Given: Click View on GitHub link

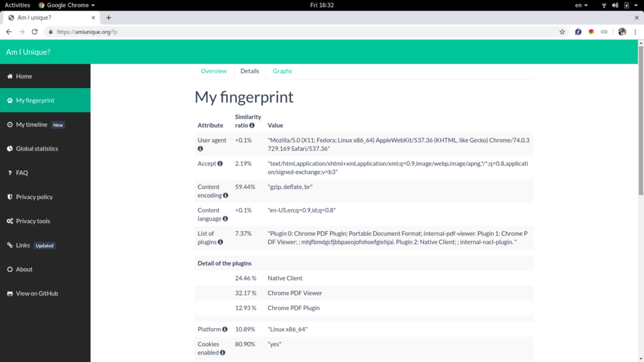Looking at the screenshot, I should (36, 293).
